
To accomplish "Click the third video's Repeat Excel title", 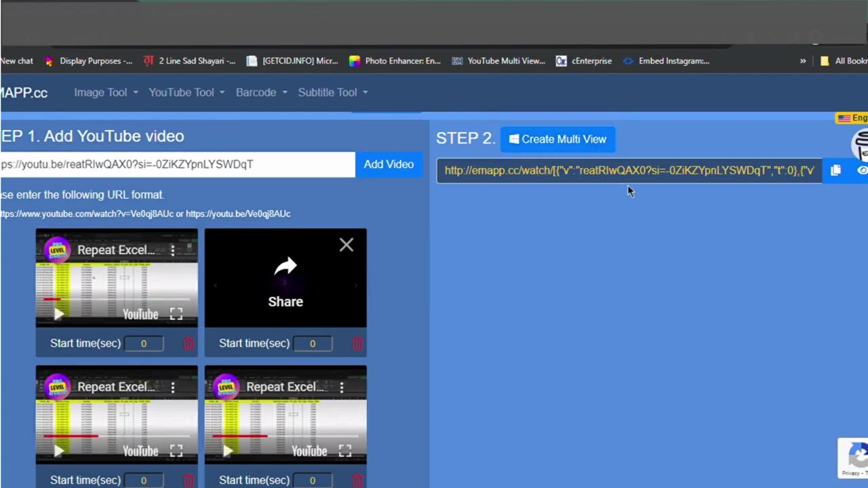I will pos(116,387).
